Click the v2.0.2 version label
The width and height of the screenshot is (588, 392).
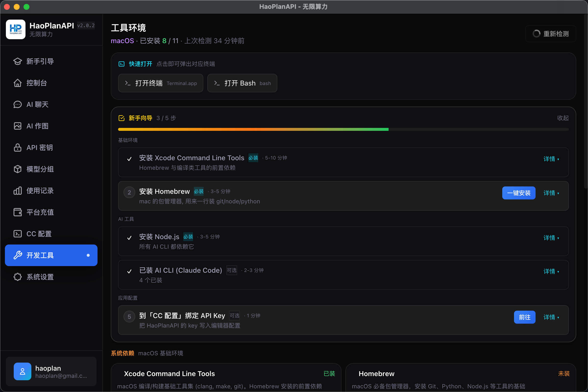(x=86, y=25)
